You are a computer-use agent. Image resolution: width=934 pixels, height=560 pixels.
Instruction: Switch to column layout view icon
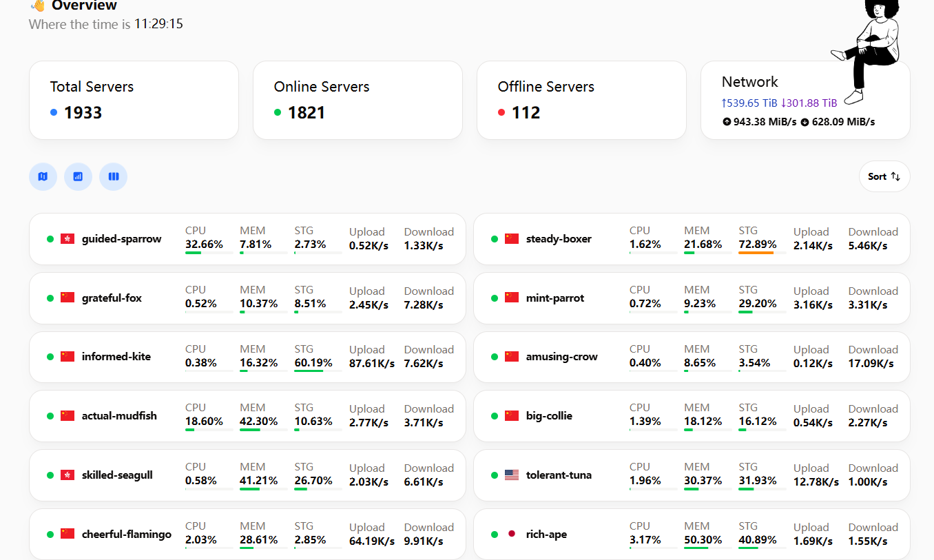coord(113,176)
